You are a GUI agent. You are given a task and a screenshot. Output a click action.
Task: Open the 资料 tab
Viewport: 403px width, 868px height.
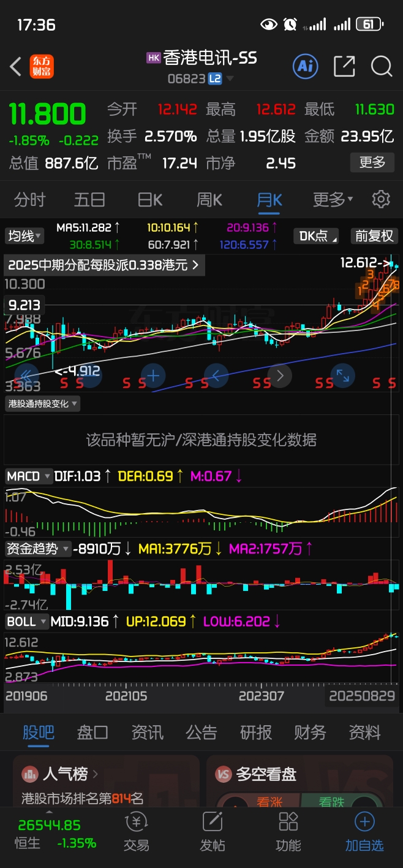point(364,732)
